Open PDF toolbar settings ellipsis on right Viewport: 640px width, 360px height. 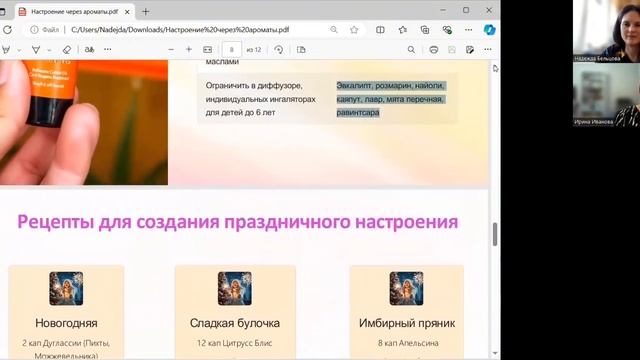click(x=488, y=49)
